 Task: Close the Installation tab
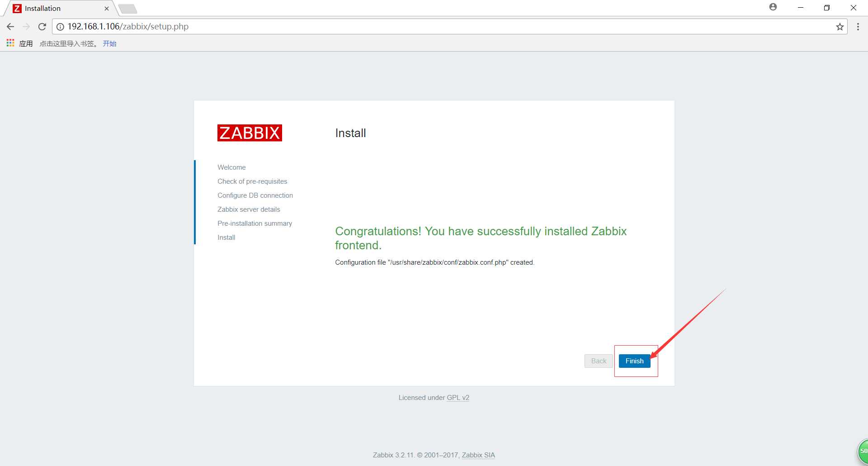[107, 9]
